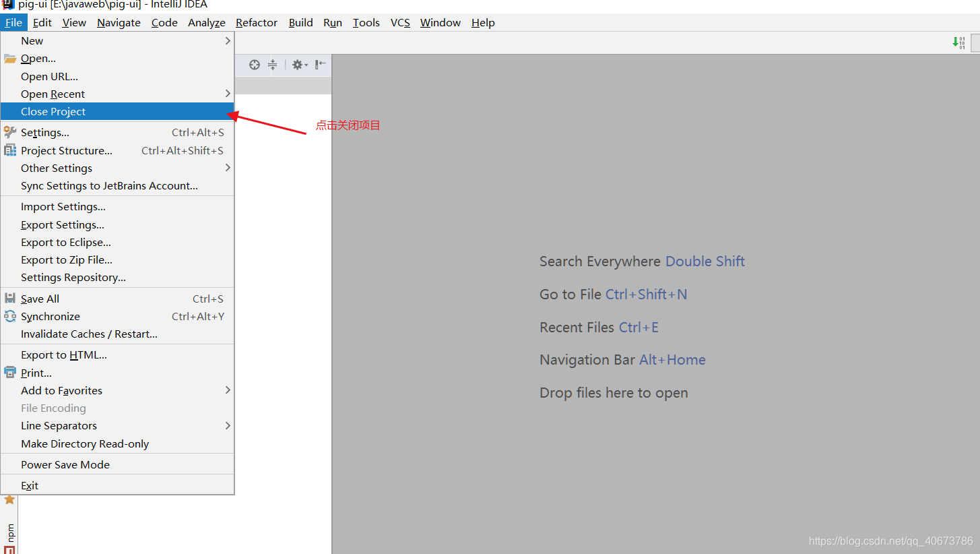Click Make Directory Read-only
The image size is (980, 554).
tap(117, 443)
